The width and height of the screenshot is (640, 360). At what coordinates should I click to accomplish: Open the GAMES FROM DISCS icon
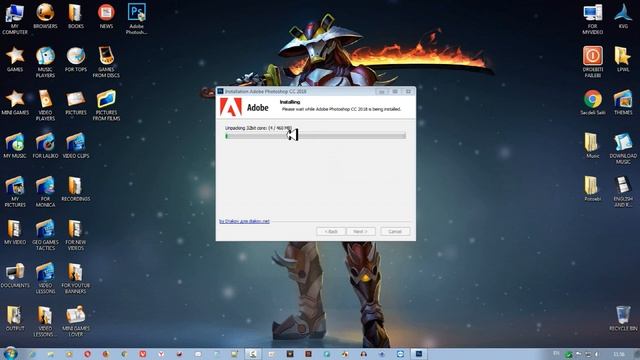(106, 62)
